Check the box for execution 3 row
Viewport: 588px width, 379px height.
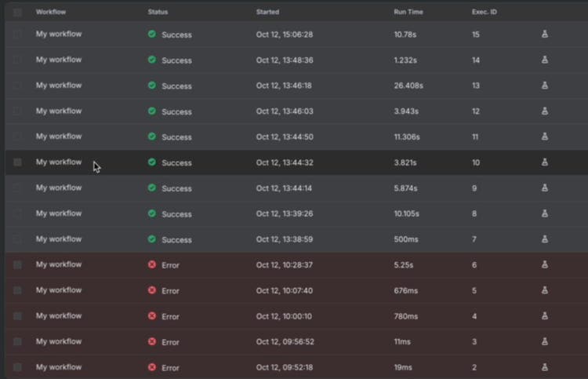point(17,341)
